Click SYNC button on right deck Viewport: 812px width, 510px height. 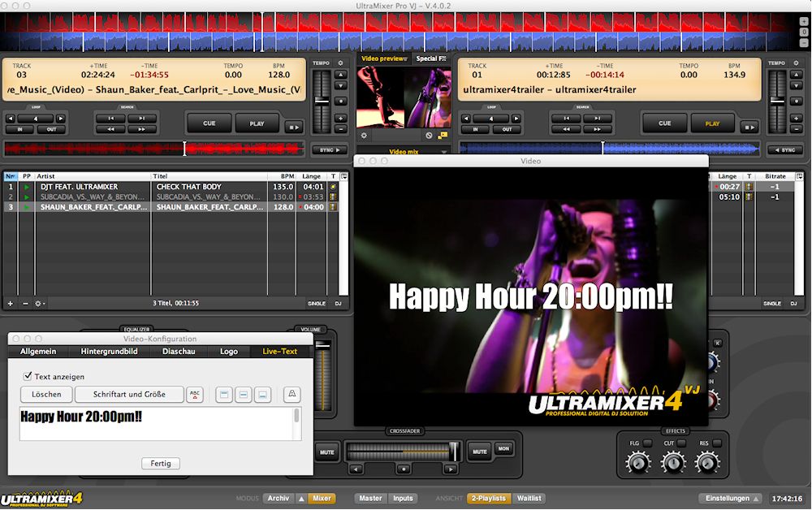point(785,150)
